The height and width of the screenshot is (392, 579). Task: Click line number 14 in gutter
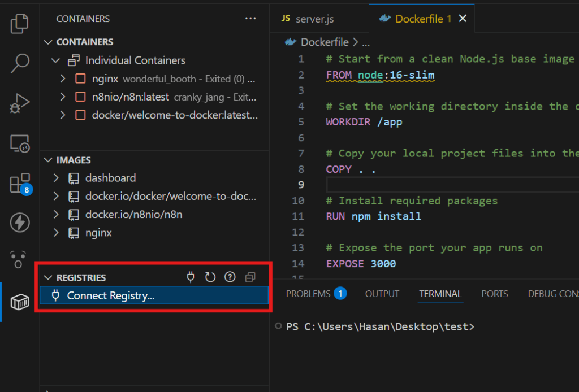click(298, 264)
